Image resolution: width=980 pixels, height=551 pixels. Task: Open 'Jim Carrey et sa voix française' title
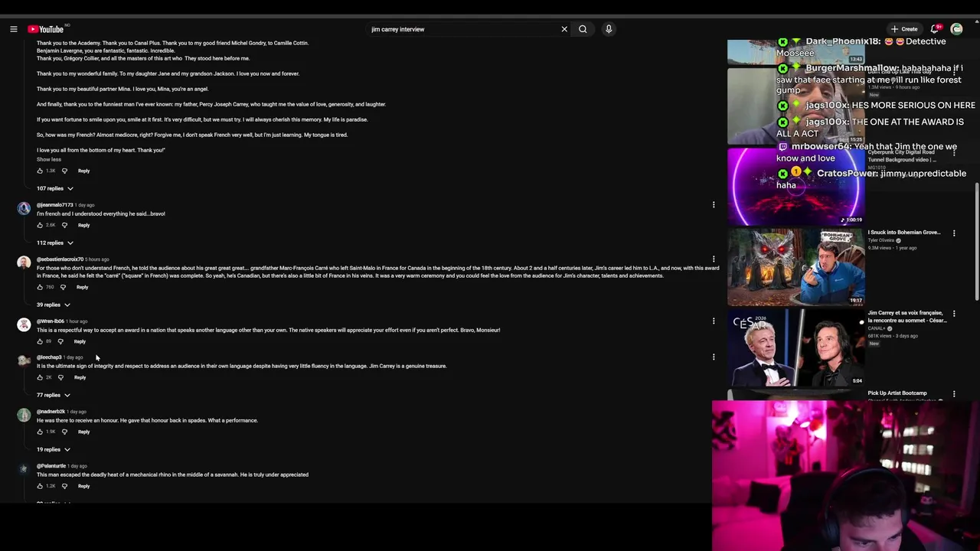click(907, 316)
